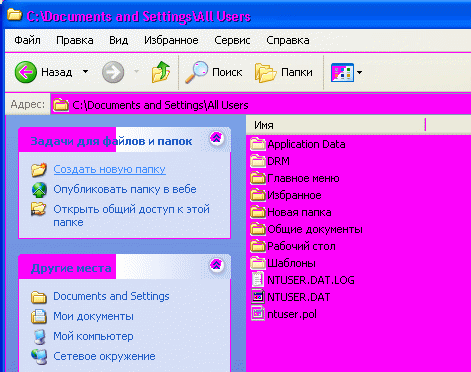Select the Шаблоны folder icon
Screen dimensions: 471x372
point(258,263)
